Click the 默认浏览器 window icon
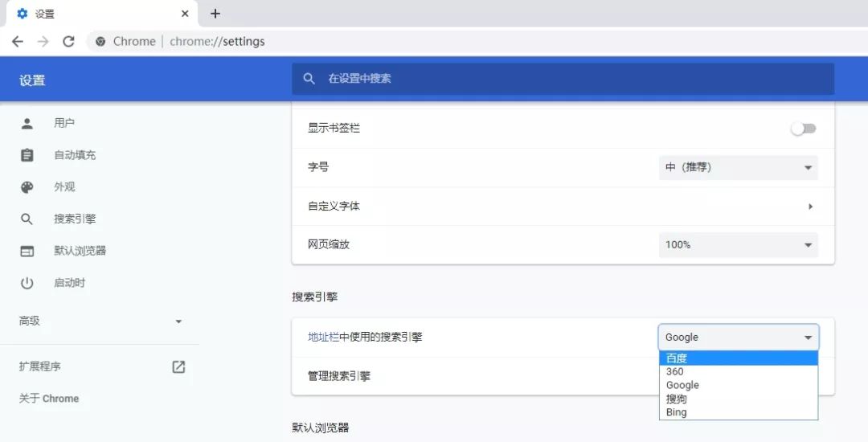 [x=27, y=252]
